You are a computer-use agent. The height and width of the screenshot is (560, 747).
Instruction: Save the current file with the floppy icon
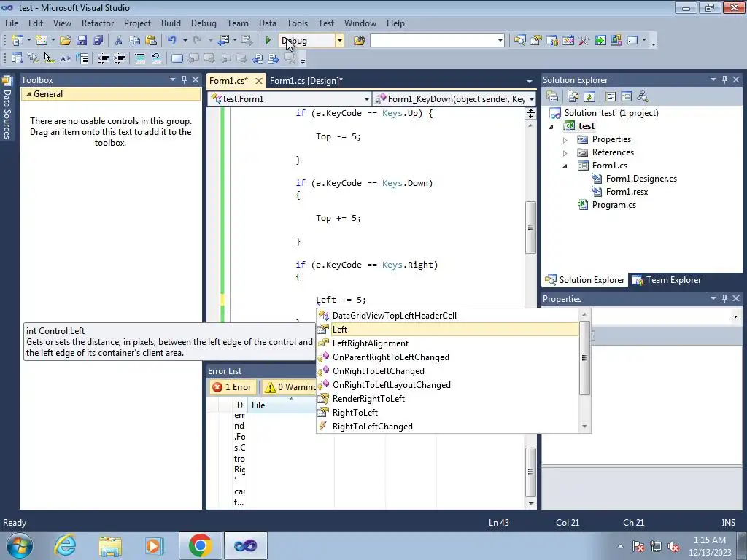82,41
